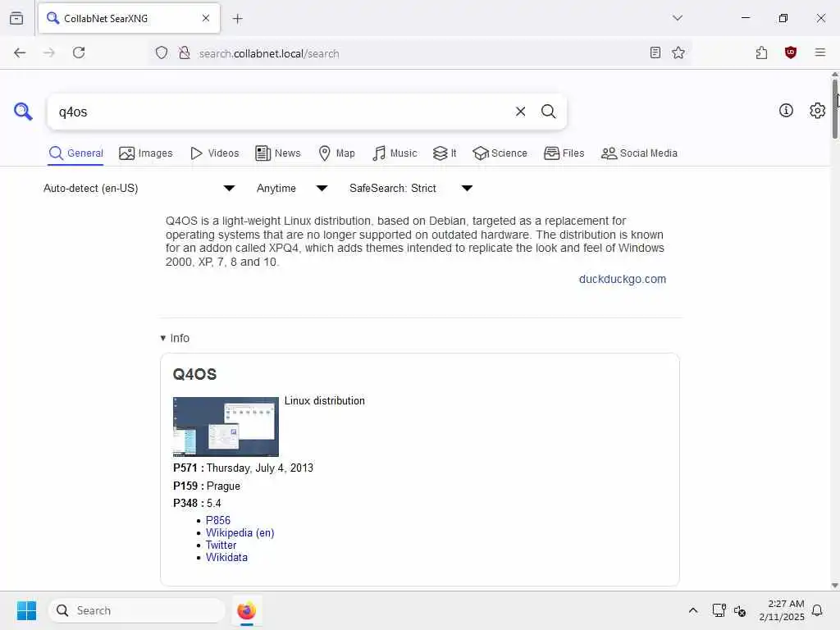
Task: Switch to Music category
Action: pyautogui.click(x=395, y=153)
